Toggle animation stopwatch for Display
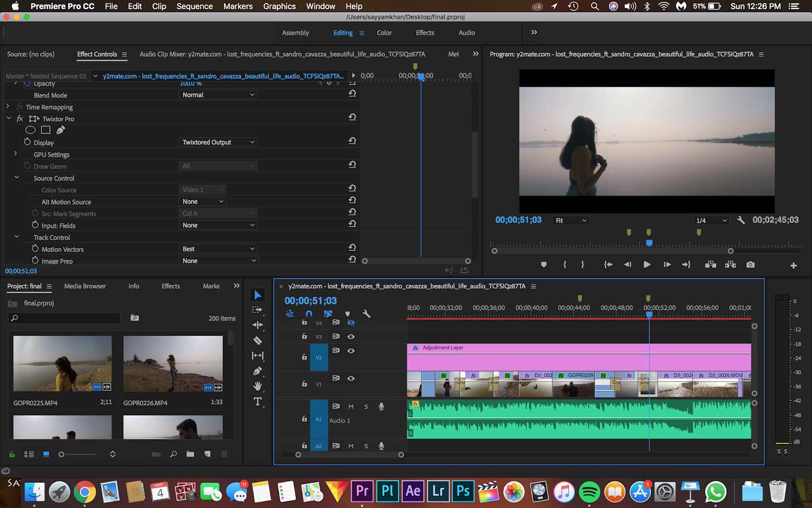Screen dimensions: 812x508 click(27, 142)
